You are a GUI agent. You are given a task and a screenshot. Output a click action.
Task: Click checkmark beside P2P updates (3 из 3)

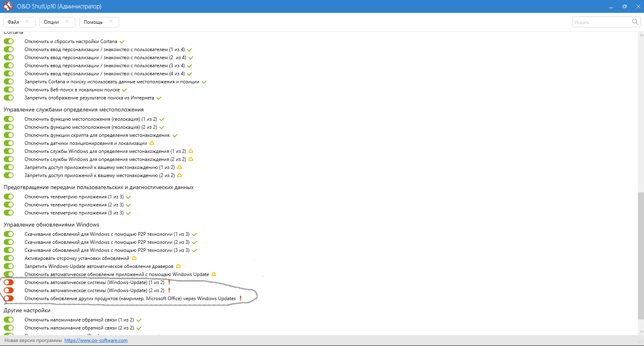[x=194, y=250]
